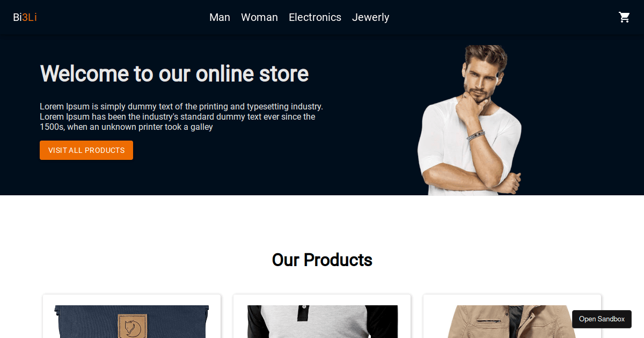Click the hero image of the man
Screen dimensions: 644x338
[470, 120]
